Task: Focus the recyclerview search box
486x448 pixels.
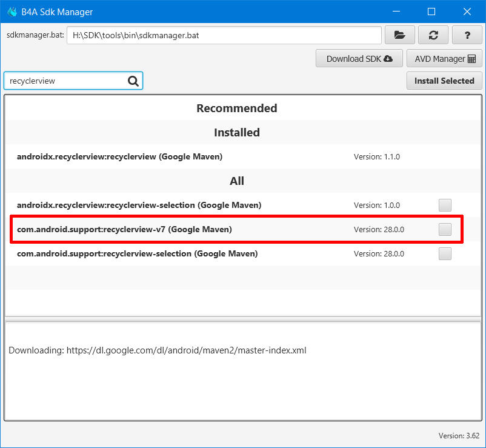Action: pos(65,81)
